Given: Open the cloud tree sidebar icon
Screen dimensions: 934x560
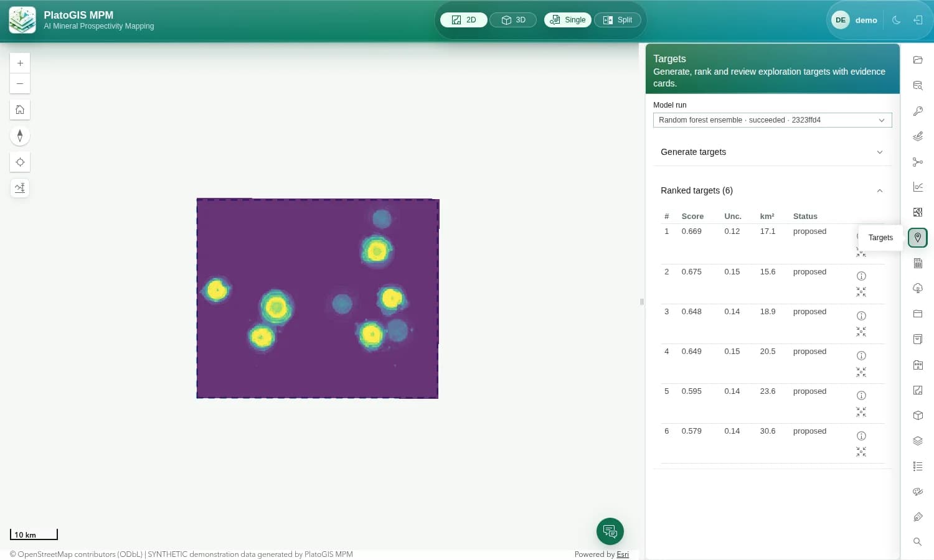Looking at the screenshot, I should pos(918,288).
